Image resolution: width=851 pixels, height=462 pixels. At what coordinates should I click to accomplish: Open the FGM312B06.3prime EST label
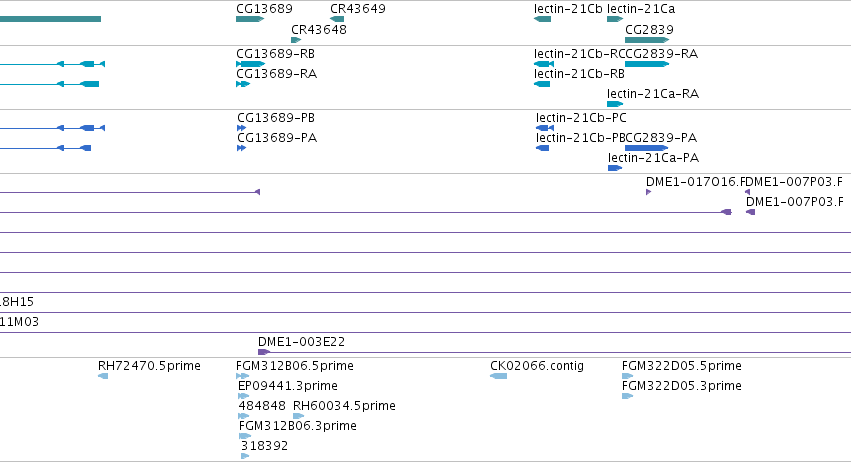[297, 426]
